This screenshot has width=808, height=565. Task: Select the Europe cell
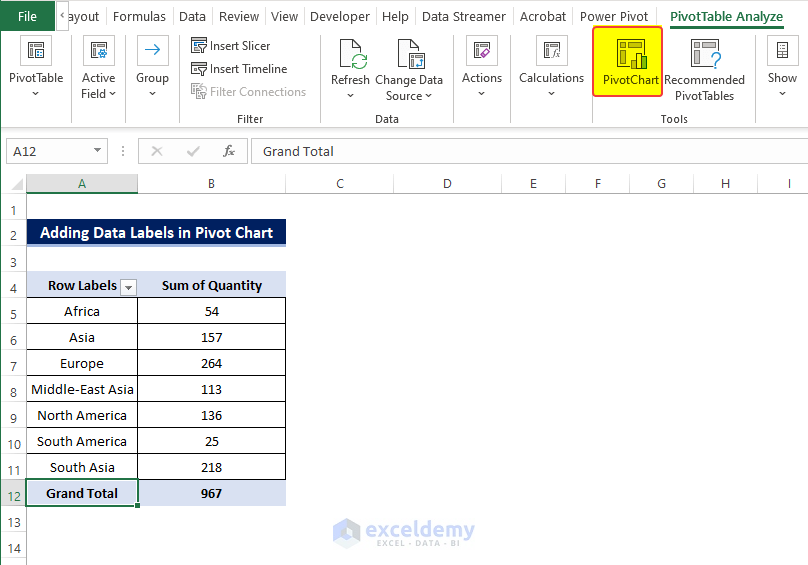coord(82,363)
